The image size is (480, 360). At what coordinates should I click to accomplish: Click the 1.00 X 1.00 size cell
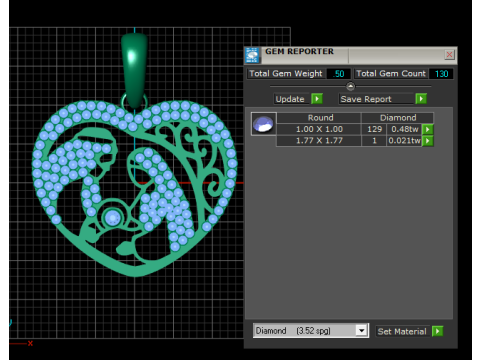[x=319, y=129]
